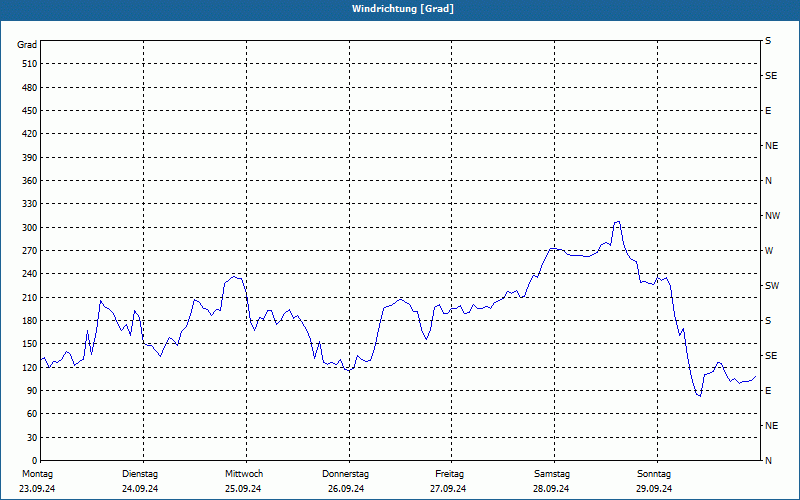Click the date 29.09.24
800x500 pixels.
point(654,489)
